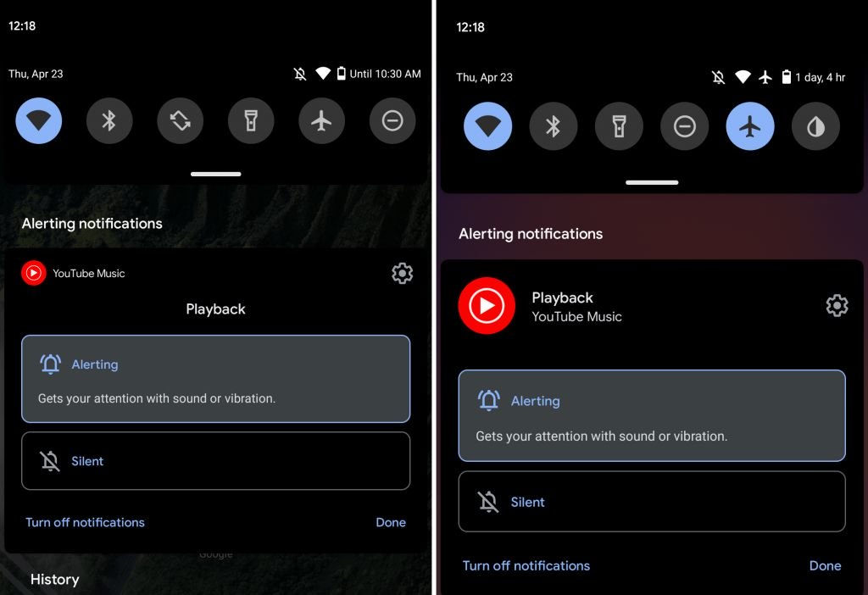Screen dimensions: 868x595
Task: Toggle Dark theme tile in right screenshot
Action: tap(815, 126)
